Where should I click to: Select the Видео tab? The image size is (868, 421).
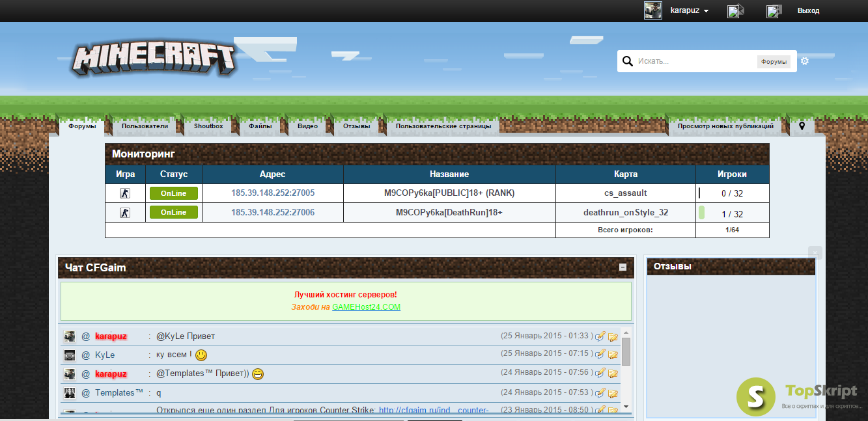point(308,126)
